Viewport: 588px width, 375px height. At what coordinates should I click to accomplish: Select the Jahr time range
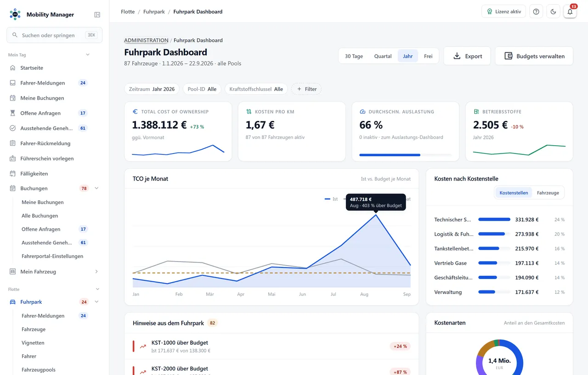coord(408,56)
